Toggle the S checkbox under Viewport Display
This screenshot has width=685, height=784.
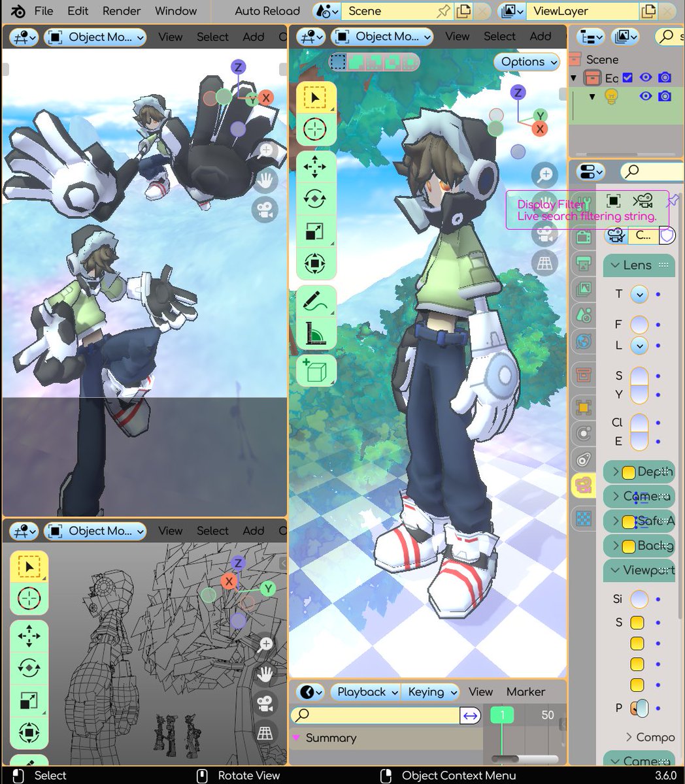coord(637,623)
